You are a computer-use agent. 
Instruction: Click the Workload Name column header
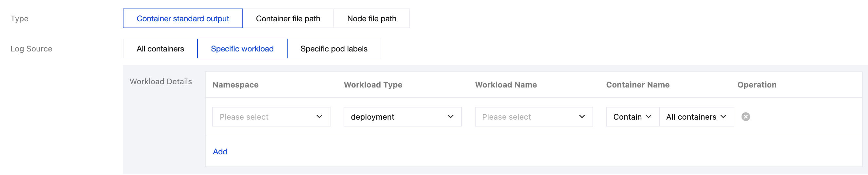(x=505, y=85)
